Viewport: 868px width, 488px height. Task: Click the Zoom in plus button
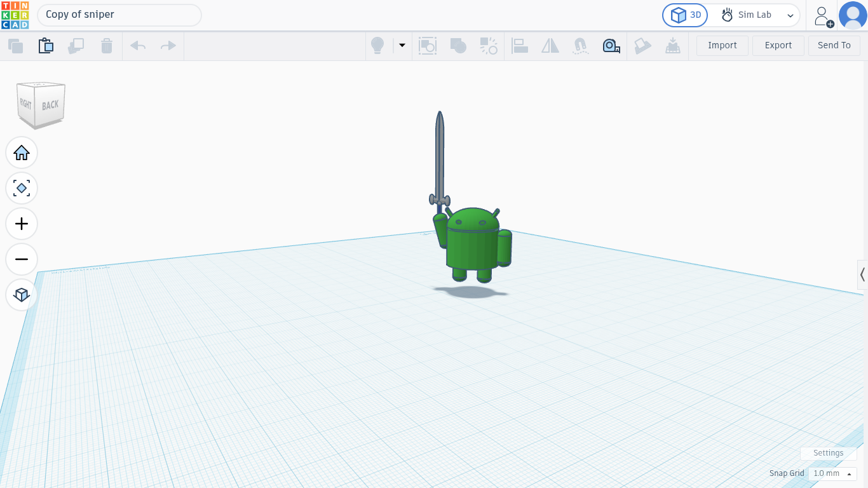coord(22,224)
